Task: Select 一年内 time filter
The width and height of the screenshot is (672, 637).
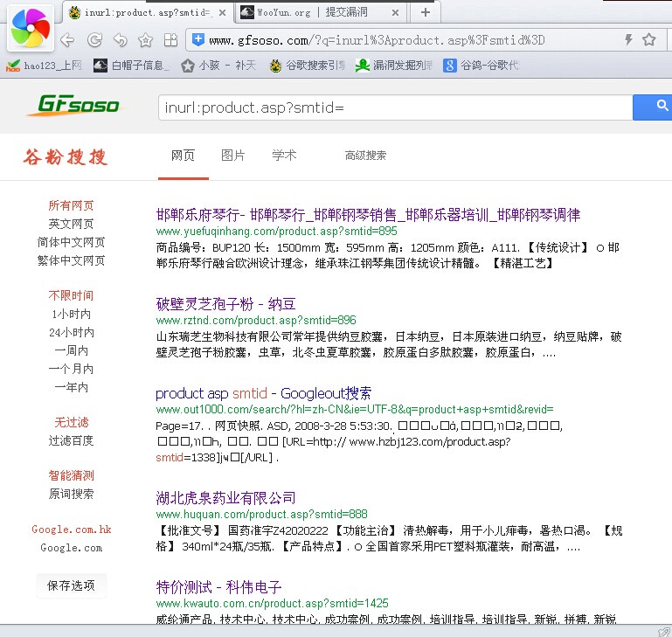Action: (71, 387)
